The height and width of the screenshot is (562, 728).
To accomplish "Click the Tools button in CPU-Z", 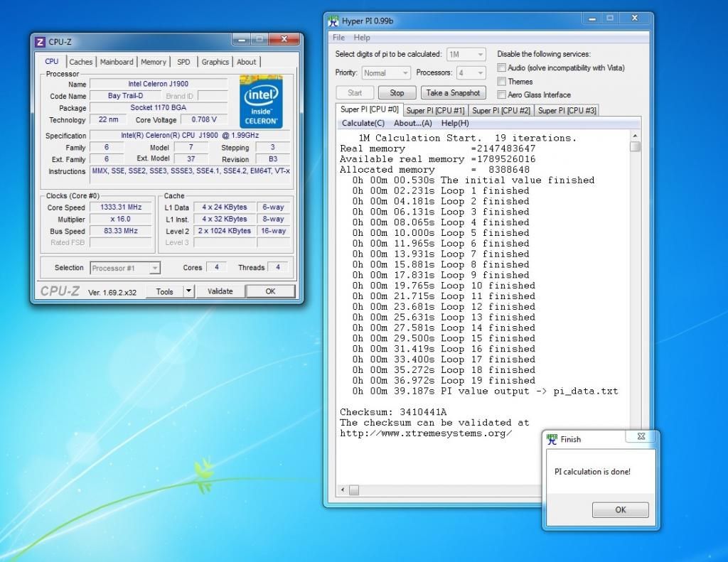I will coord(164,291).
